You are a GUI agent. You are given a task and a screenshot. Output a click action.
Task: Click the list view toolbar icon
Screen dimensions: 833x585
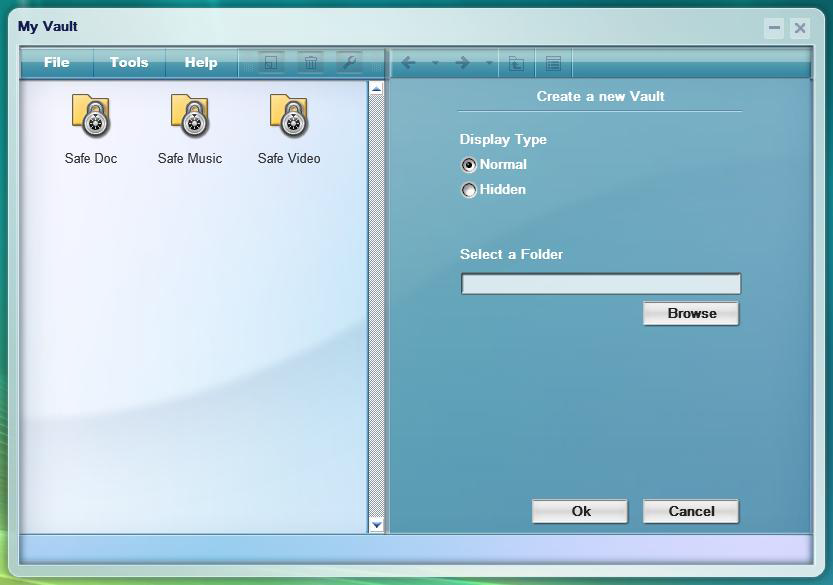point(554,64)
